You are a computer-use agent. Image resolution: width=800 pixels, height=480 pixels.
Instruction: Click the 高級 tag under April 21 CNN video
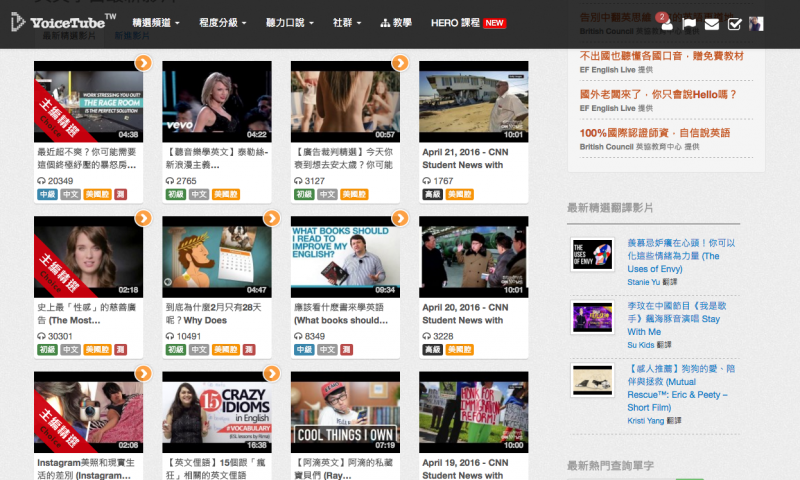tap(432, 194)
